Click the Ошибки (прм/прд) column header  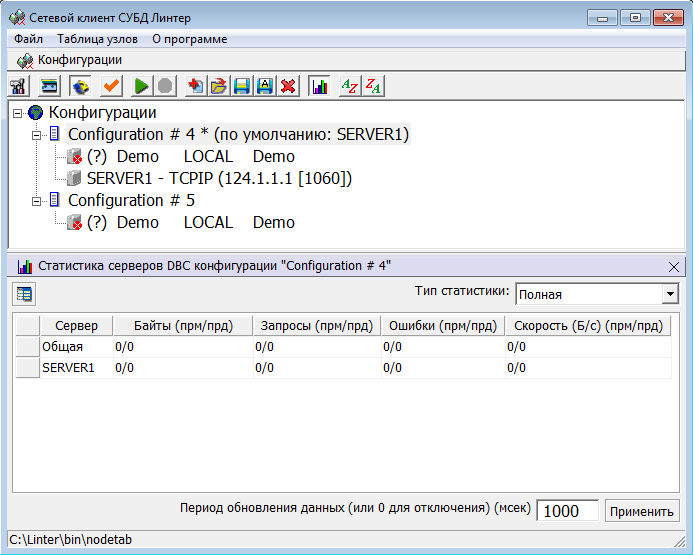pos(443,326)
